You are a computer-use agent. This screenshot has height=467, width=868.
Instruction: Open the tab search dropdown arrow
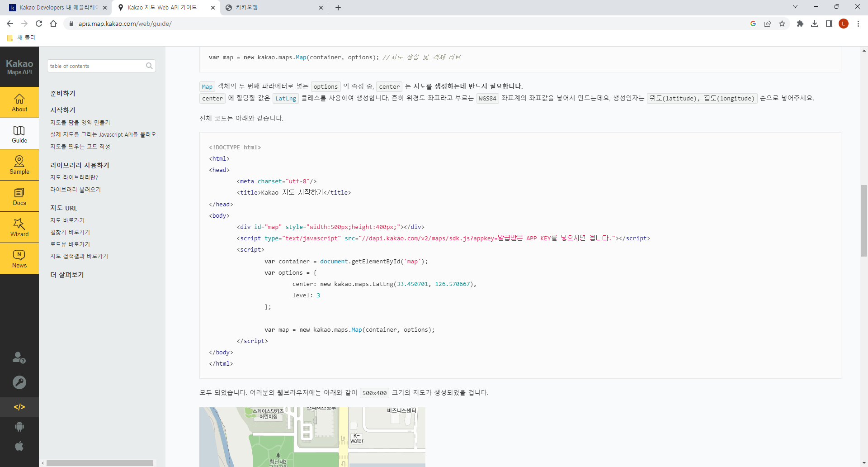(x=795, y=7)
